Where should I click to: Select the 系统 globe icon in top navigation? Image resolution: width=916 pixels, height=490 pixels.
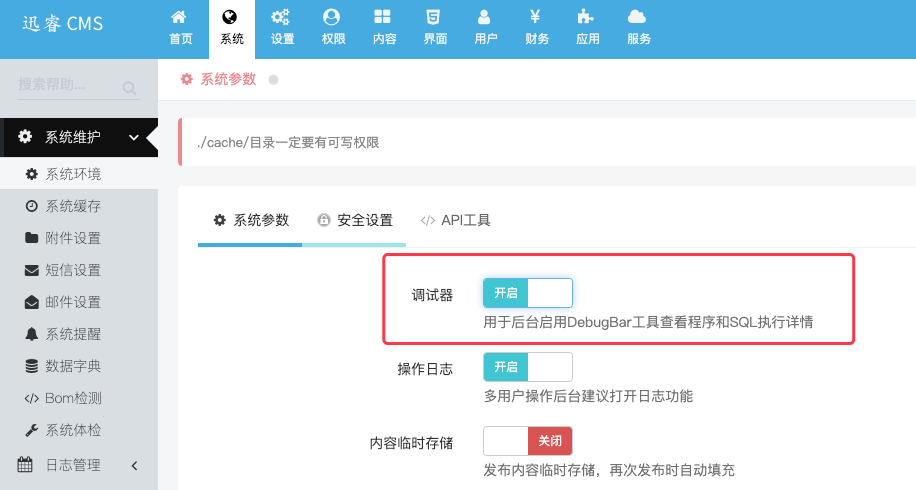coord(230,17)
